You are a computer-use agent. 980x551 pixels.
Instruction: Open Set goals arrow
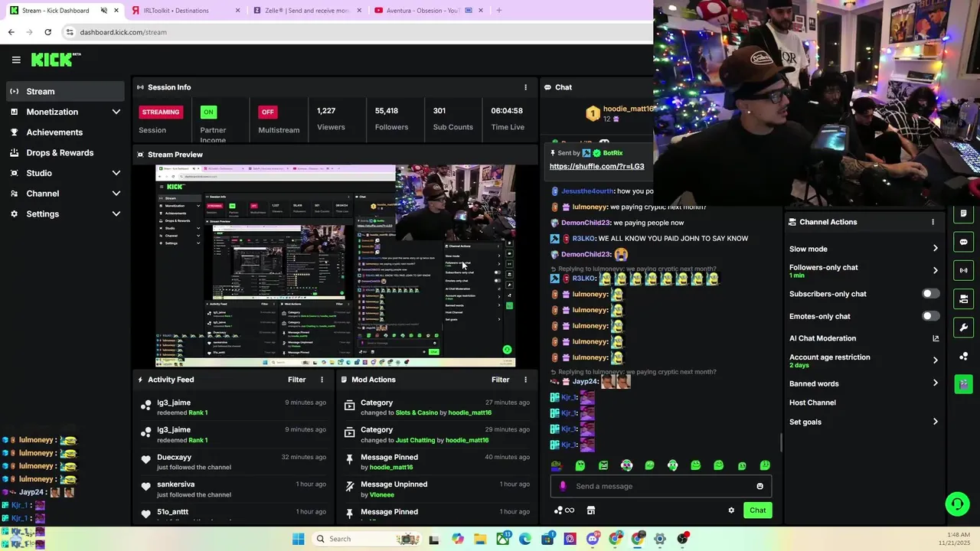936,422
